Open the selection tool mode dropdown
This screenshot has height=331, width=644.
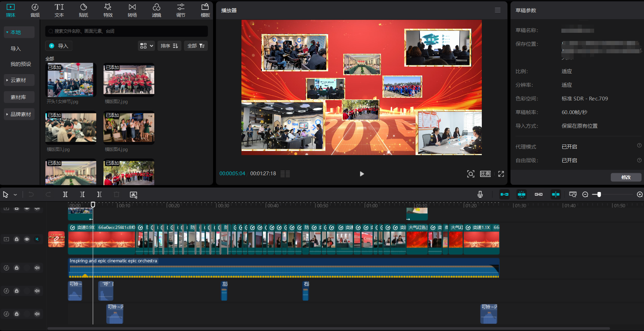15,195
